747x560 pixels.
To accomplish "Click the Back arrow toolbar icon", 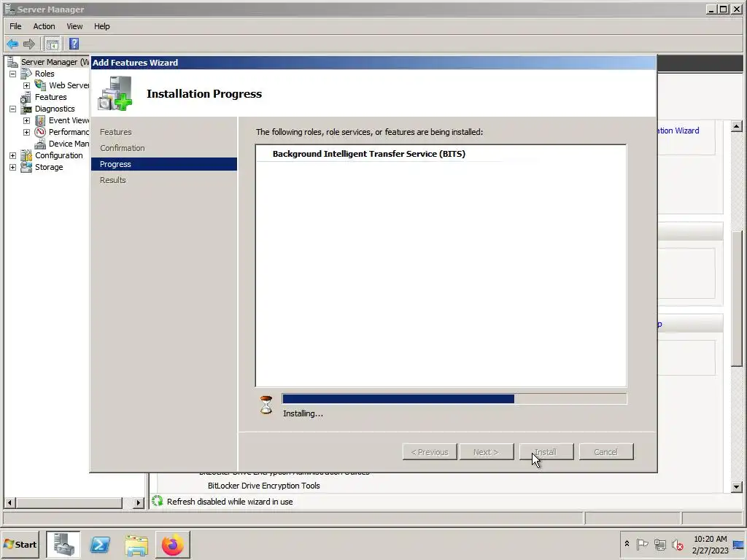I will (x=12, y=44).
